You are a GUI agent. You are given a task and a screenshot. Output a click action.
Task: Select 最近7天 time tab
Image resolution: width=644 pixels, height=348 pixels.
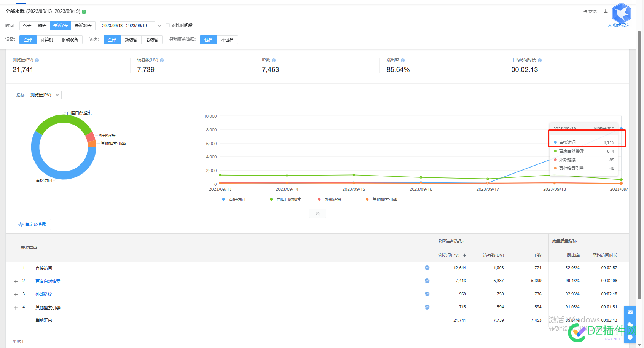61,26
